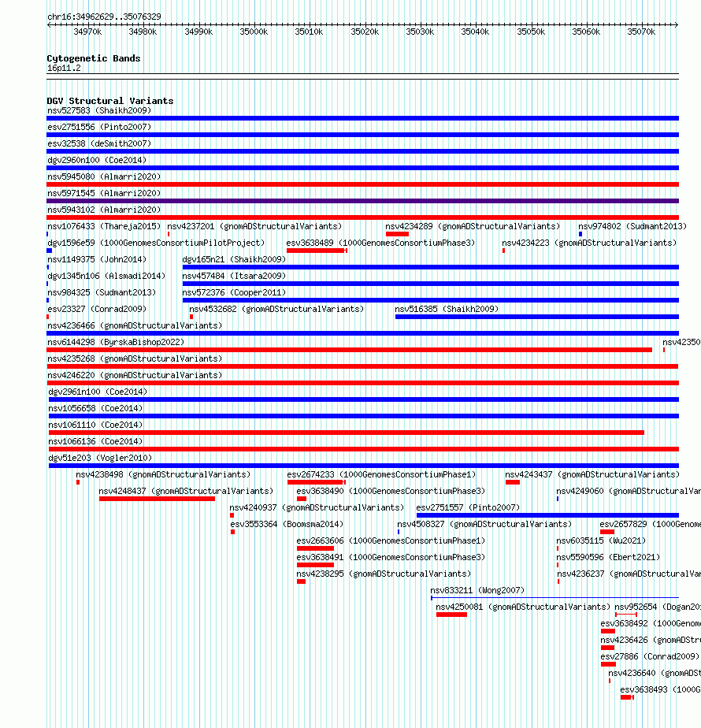Image resolution: width=701 pixels, height=728 pixels.
Task: Click dgv51e203 (Vogler2010) label
Action: tap(100, 459)
